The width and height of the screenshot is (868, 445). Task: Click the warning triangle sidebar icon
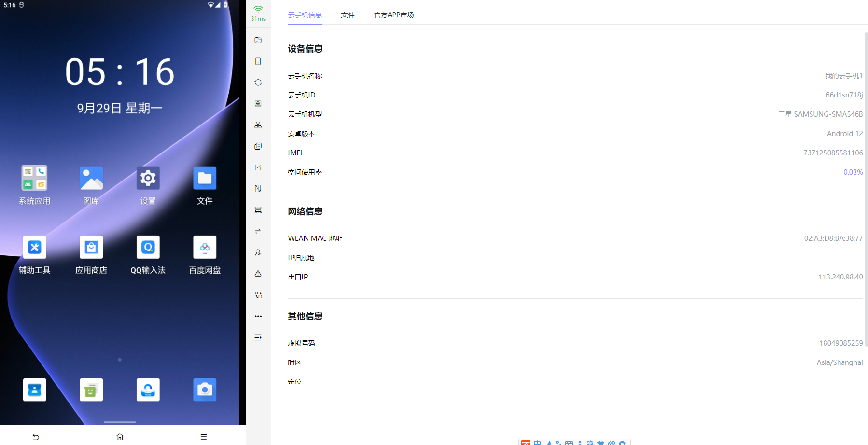point(258,274)
